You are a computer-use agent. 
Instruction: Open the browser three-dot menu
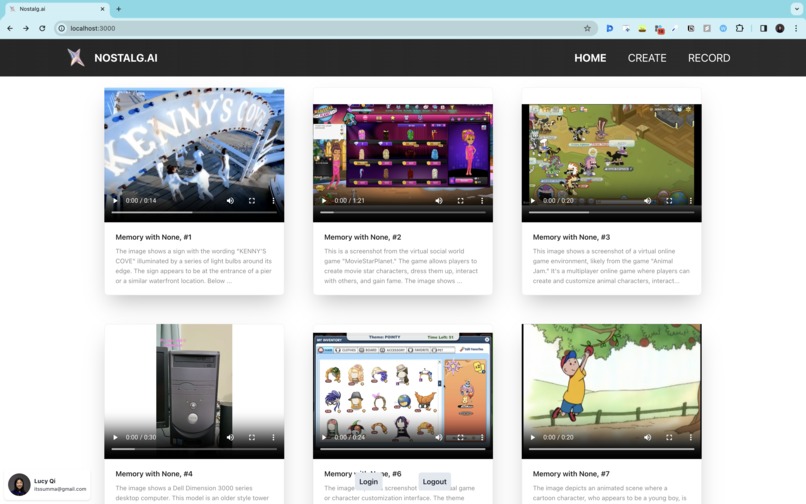pyautogui.click(x=796, y=28)
